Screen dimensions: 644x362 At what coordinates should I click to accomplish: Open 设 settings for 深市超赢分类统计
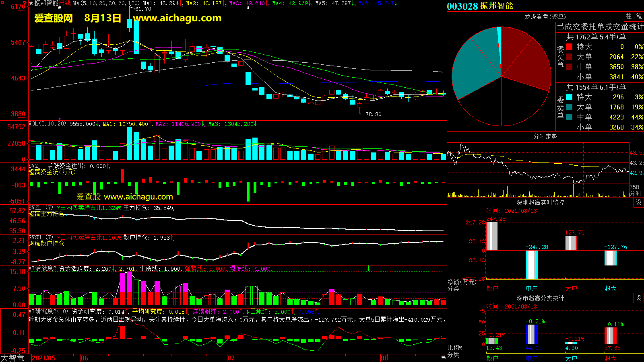[x=639, y=298]
